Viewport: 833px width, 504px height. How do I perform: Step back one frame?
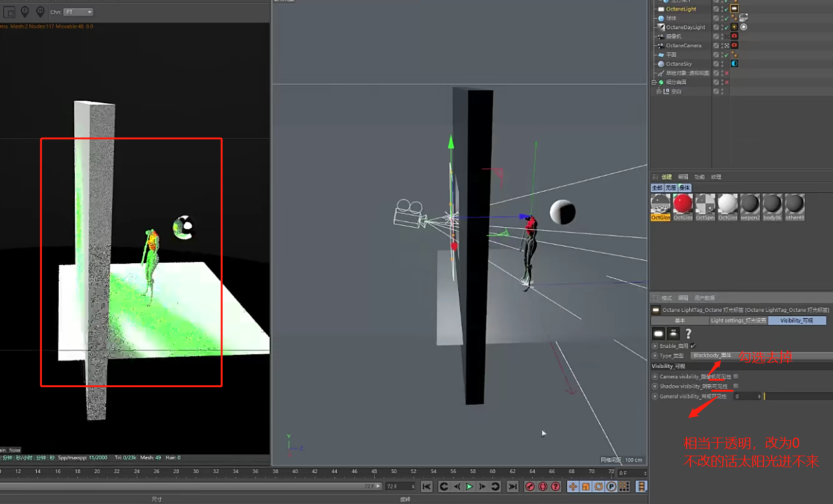click(457, 487)
